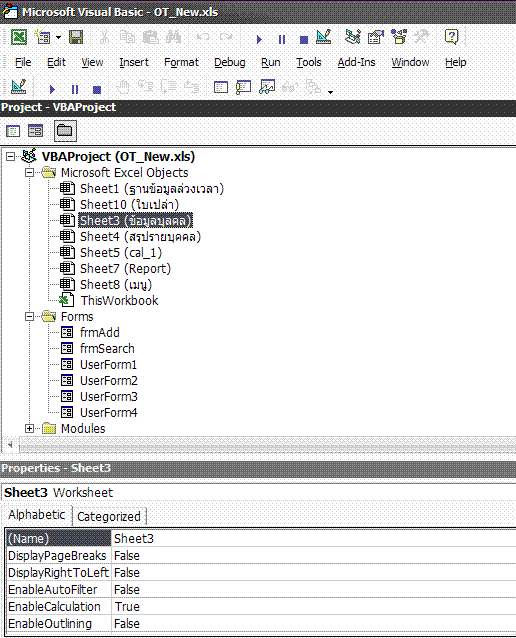Click View Object in Project panel
The width and height of the screenshot is (516, 638).
35,131
